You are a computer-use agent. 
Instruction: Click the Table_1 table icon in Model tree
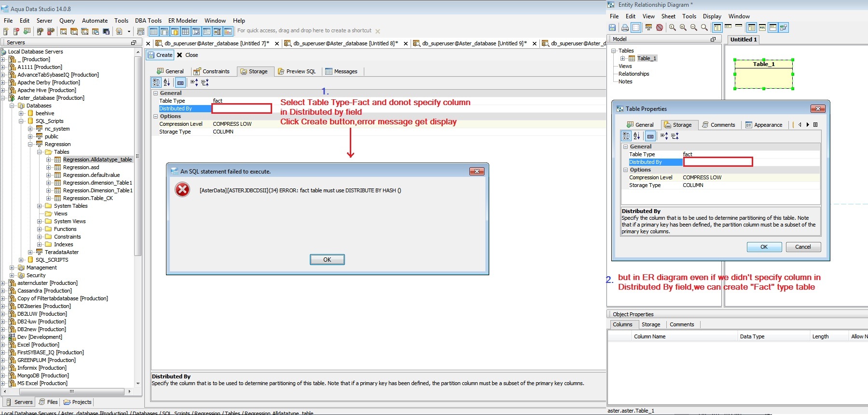point(632,58)
